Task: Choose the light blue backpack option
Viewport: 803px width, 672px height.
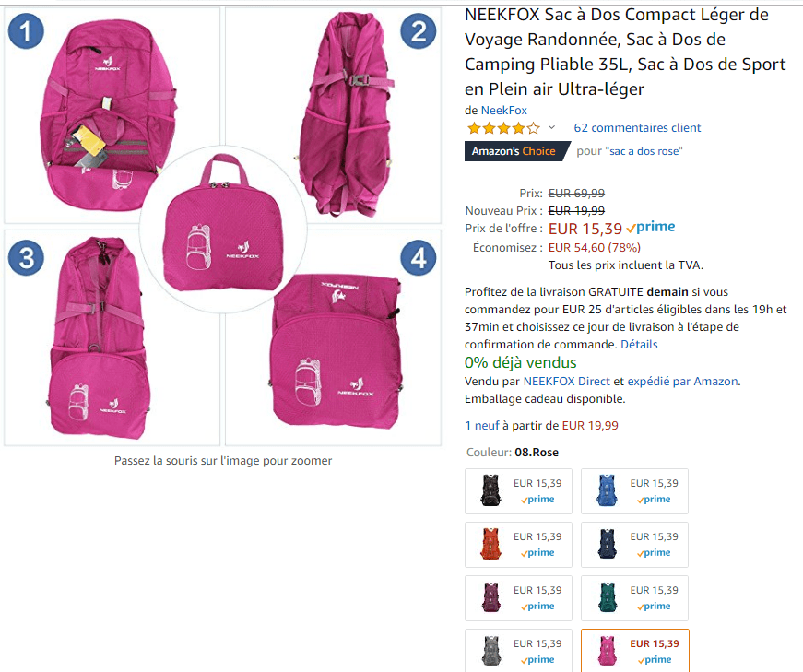Action: pos(634,491)
